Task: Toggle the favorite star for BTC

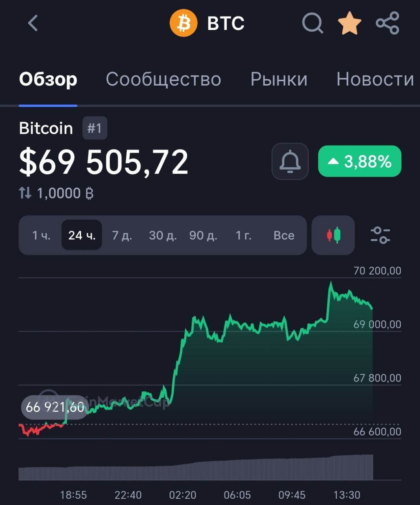Action: pos(349,23)
